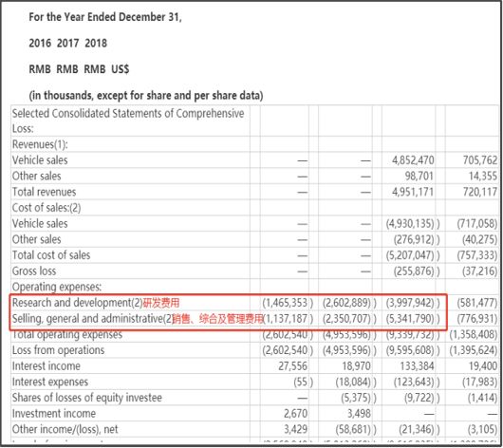This screenshot has width=503, height=448.
Task: Select the Shares of losses of equity investee label
Action: coord(87,398)
